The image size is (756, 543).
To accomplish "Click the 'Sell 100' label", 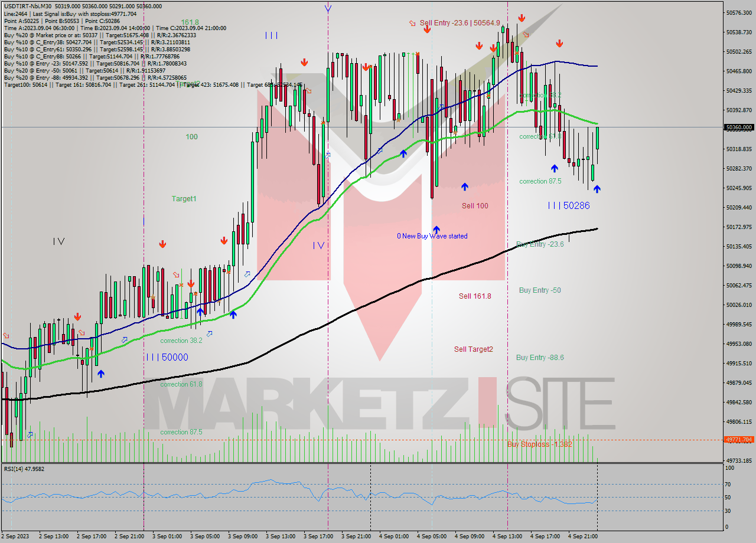I will tap(475, 206).
